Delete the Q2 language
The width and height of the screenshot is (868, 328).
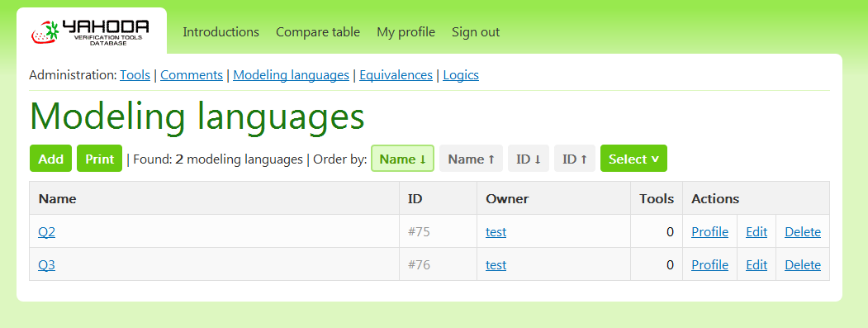pos(803,231)
